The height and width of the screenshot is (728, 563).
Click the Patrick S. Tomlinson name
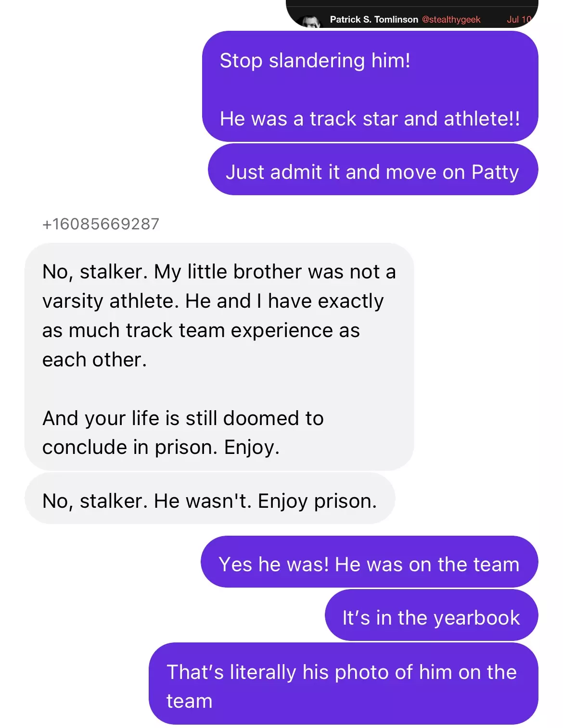(x=374, y=19)
